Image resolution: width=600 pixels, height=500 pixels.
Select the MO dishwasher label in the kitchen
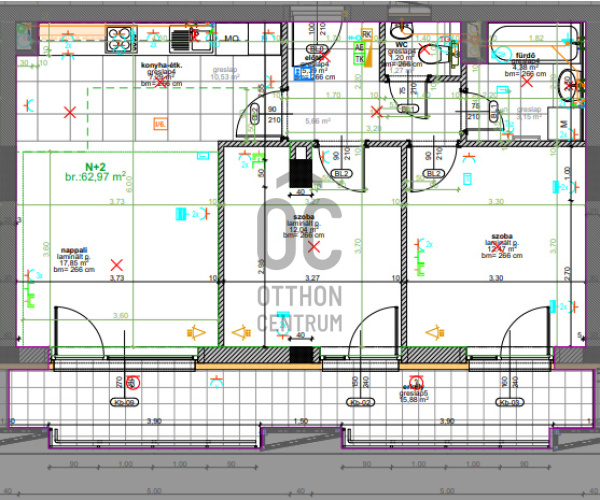coord(229,39)
